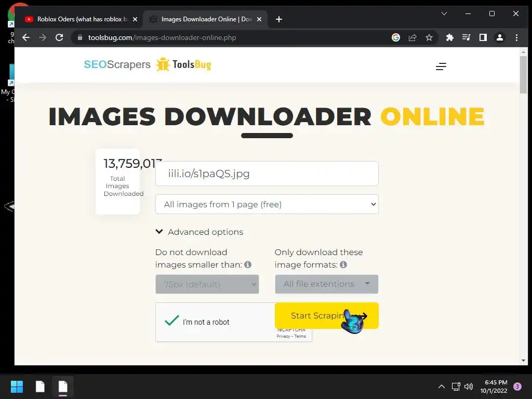Go back using the browser back arrow

pos(26,37)
